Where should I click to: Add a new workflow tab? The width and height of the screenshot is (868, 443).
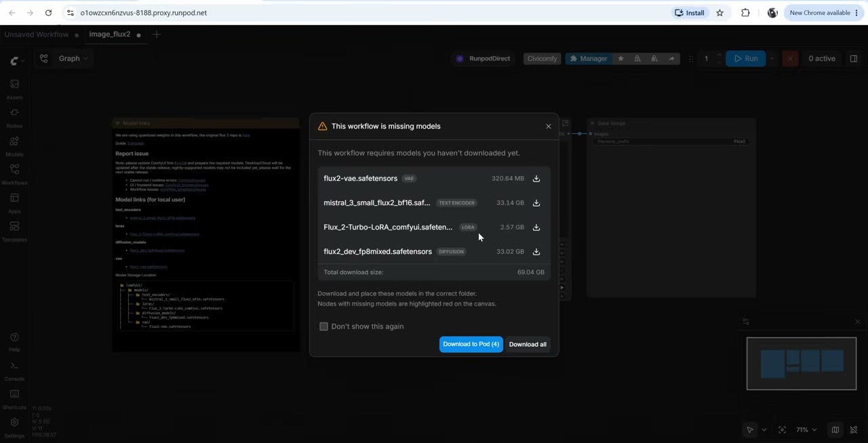[x=157, y=35]
